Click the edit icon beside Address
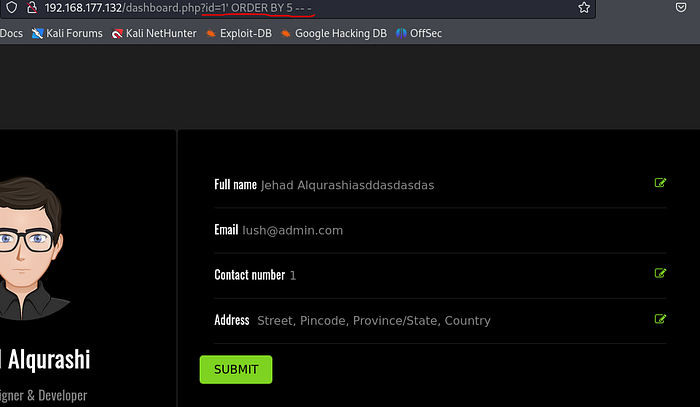Viewport: 700px width, 407px height. (660, 319)
